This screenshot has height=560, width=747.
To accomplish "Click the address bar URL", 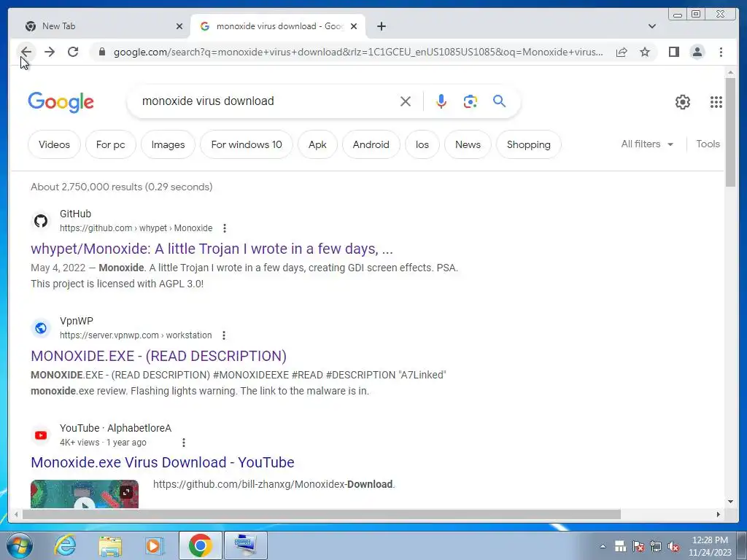I will pyautogui.click(x=358, y=52).
